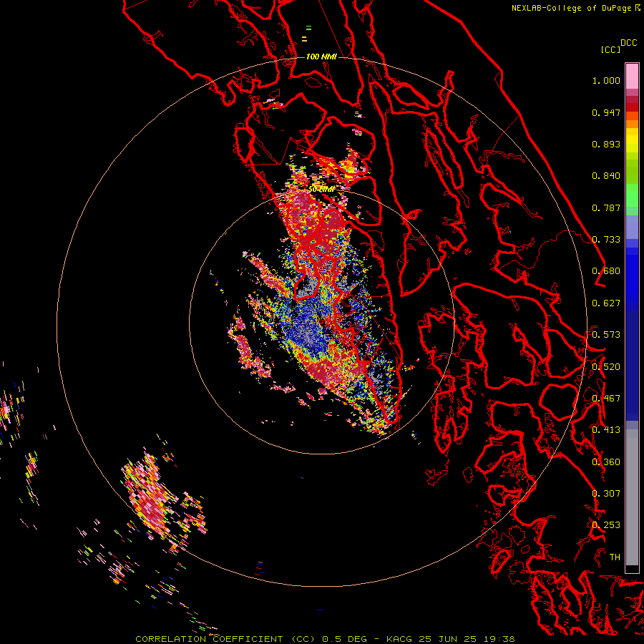The height and width of the screenshot is (644, 644).
Task: Click the [CC] unit label above the scale
Action: [x=611, y=49]
